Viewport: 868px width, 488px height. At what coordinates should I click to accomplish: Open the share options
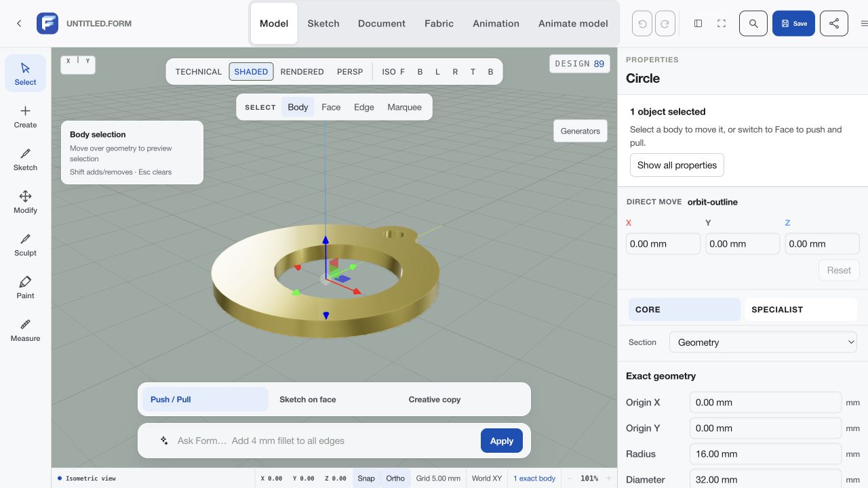click(x=834, y=23)
